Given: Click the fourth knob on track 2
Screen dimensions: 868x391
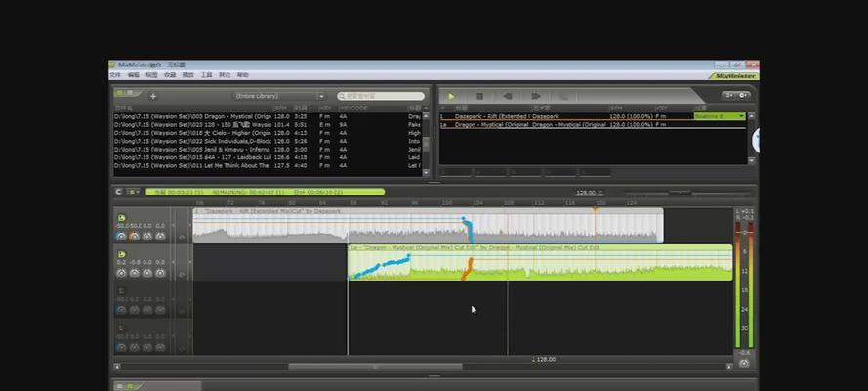Looking at the screenshot, I should click(x=160, y=273).
